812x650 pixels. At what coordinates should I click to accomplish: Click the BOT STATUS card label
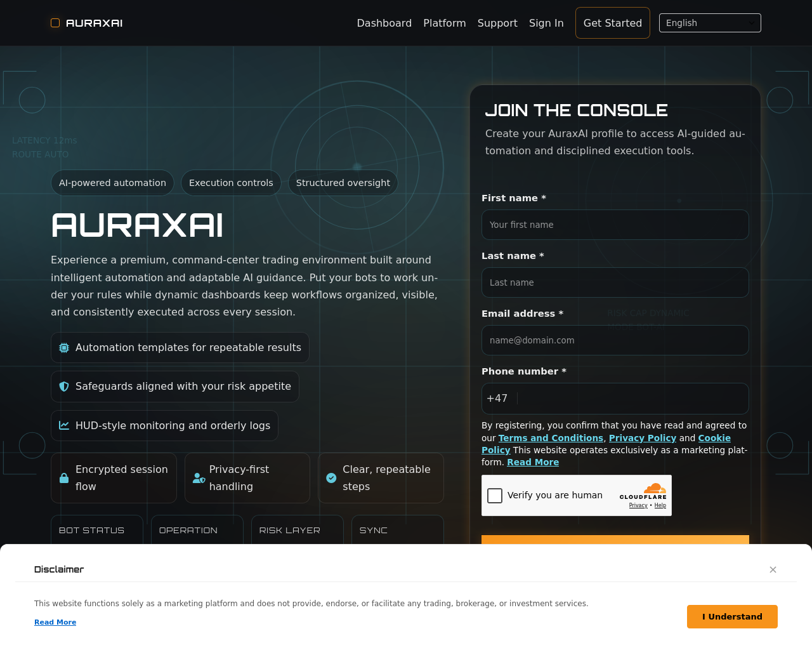pyautogui.click(x=91, y=530)
